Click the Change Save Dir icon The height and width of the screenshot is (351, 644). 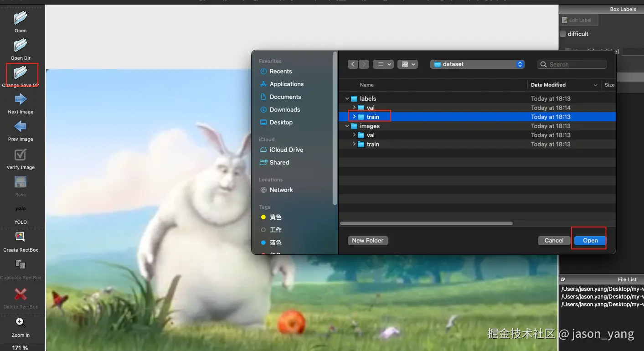click(x=21, y=73)
